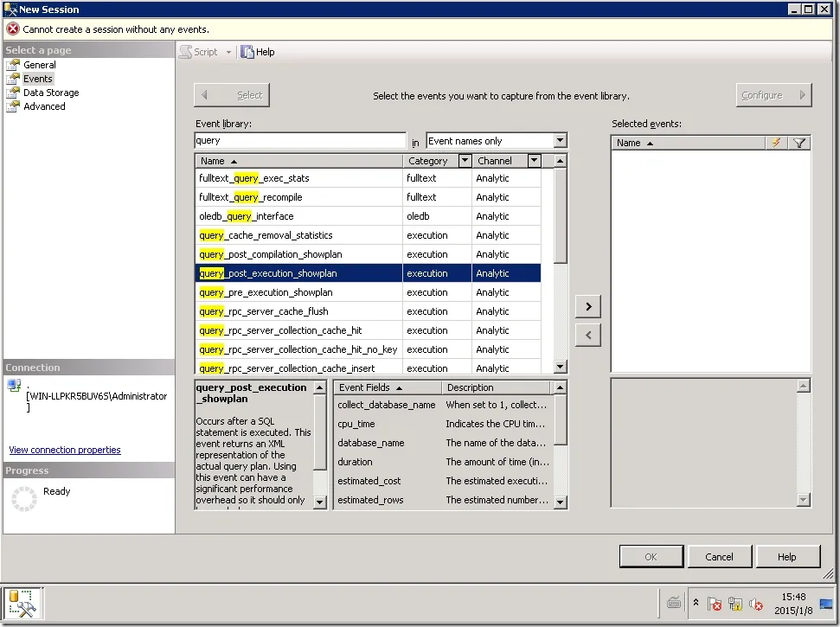The image size is (840, 627).
Task: Open the Data Storage page
Action: click(x=51, y=93)
